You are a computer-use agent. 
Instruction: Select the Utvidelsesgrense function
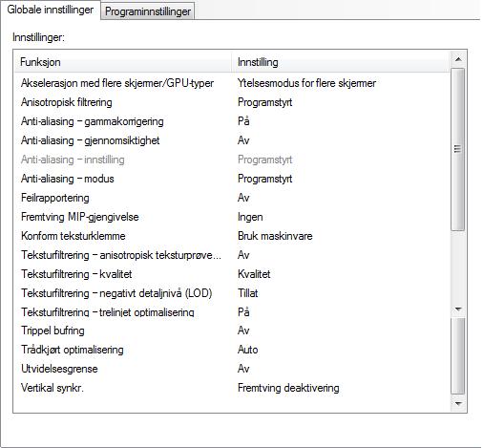pyautogui.click(x=59, y=369)
